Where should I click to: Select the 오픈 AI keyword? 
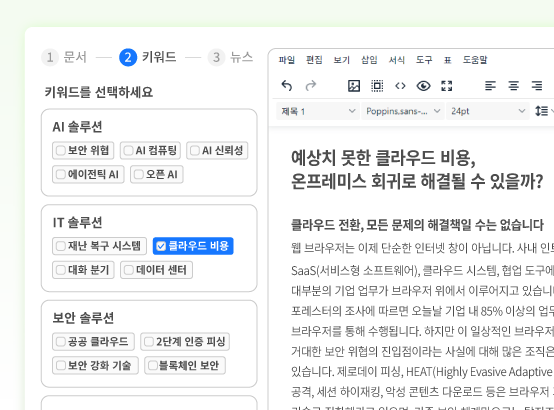coord(157,174)
